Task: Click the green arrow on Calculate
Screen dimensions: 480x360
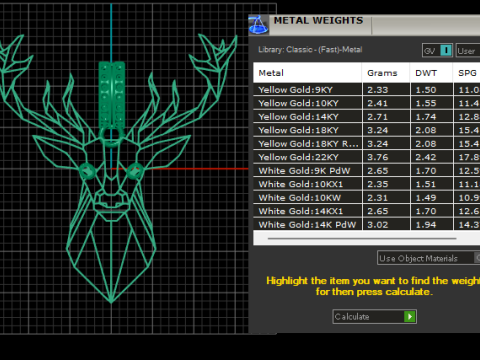Action: tap(410, 316)
